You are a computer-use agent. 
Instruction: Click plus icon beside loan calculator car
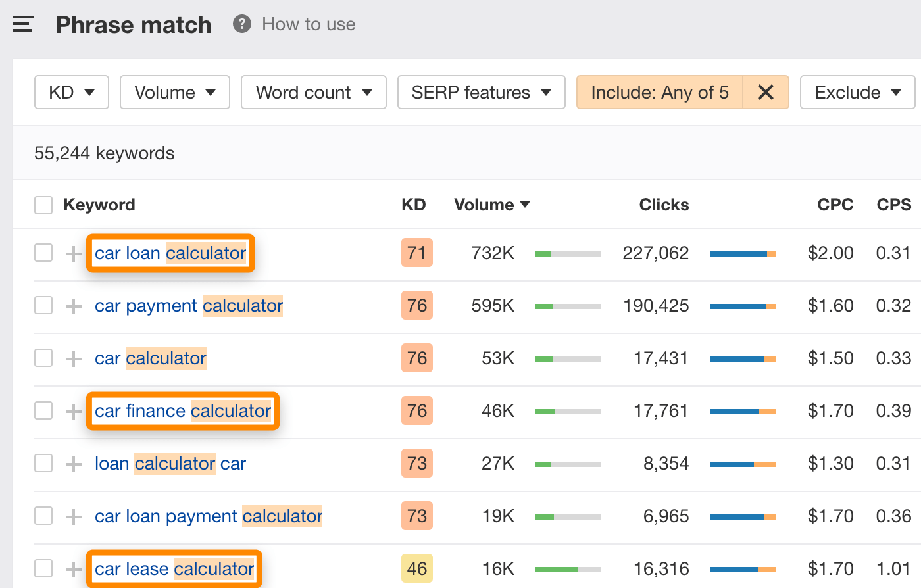tap(74, 464)
